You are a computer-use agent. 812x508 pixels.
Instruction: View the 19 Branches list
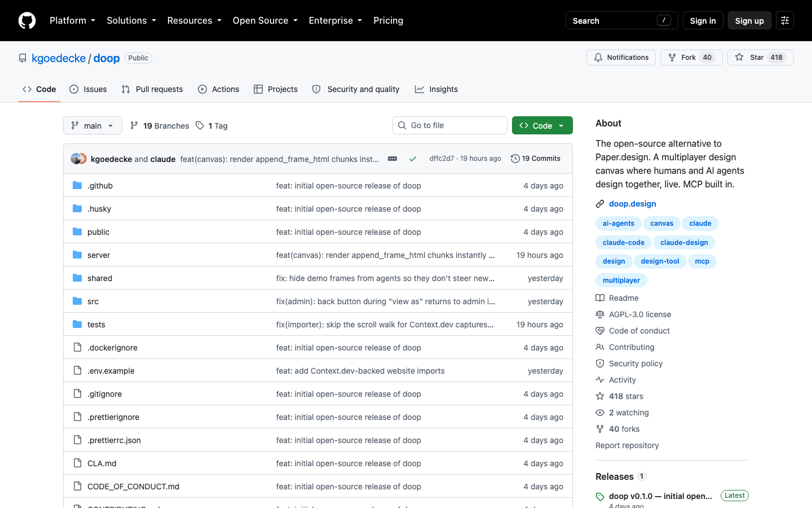(x=160, y=125)
